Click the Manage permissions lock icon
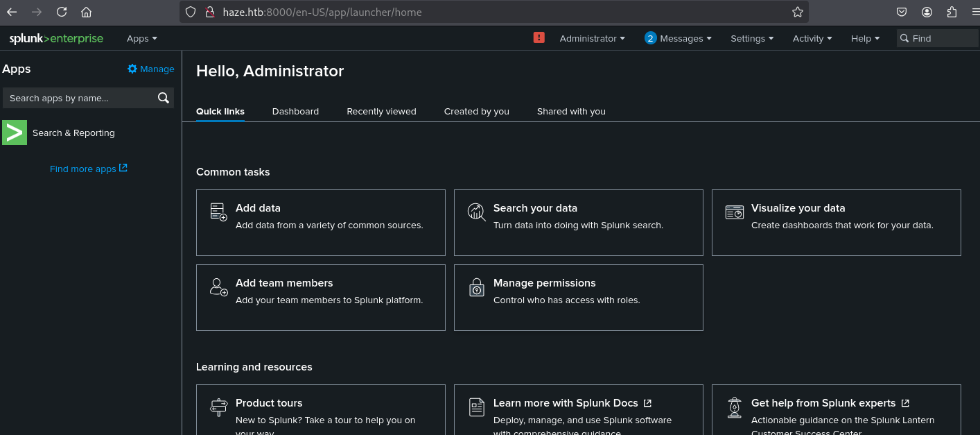The image size is (980, 435). click(x=476, y=287)
